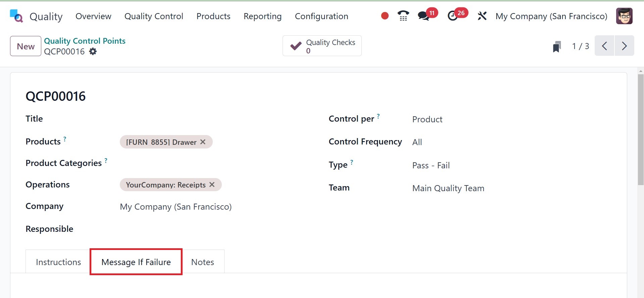The height and width of the screenshot is (298, 644).
Task: Remove the Drawer product tag
Action: (x=203, y=142)
